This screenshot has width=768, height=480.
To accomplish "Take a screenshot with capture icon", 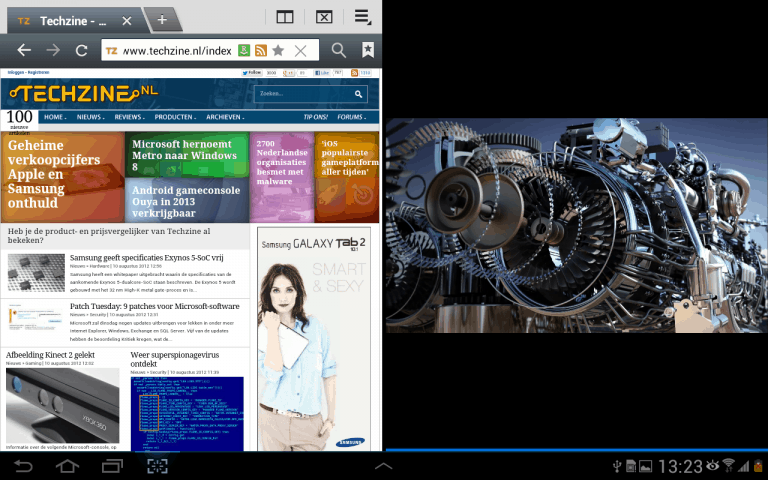I will (157, 466).
